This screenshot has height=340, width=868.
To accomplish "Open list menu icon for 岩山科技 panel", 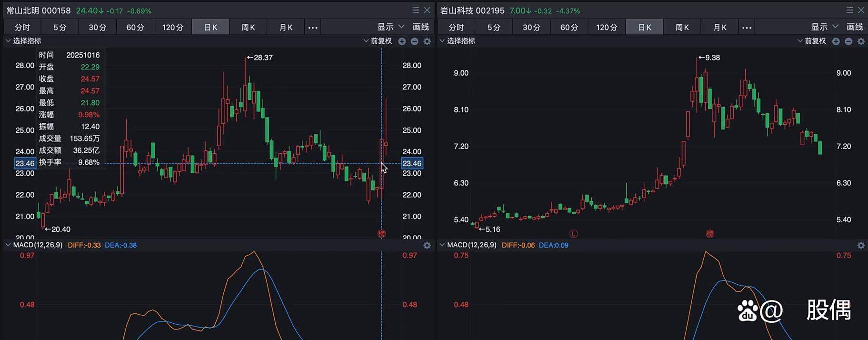I will [849, 10].
